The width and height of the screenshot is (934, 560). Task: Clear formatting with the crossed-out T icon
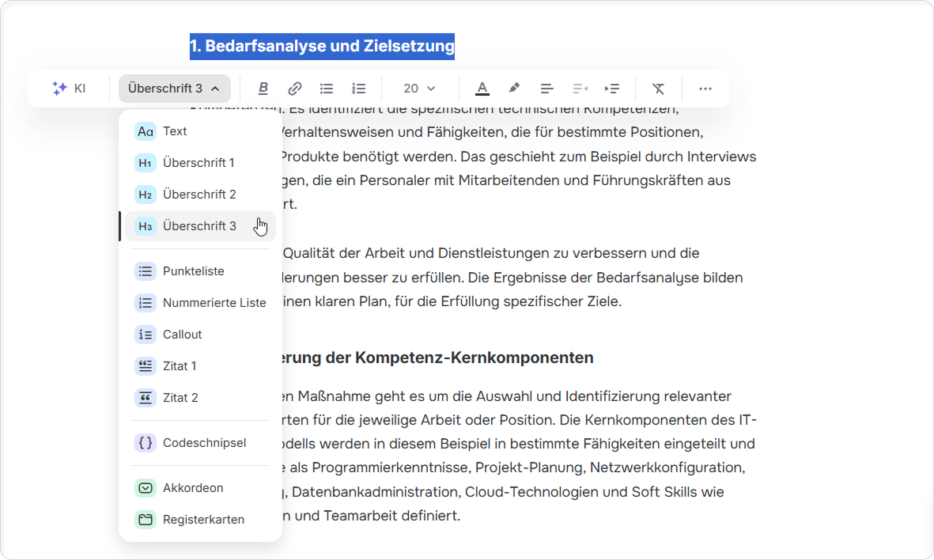tap(658, 89)
